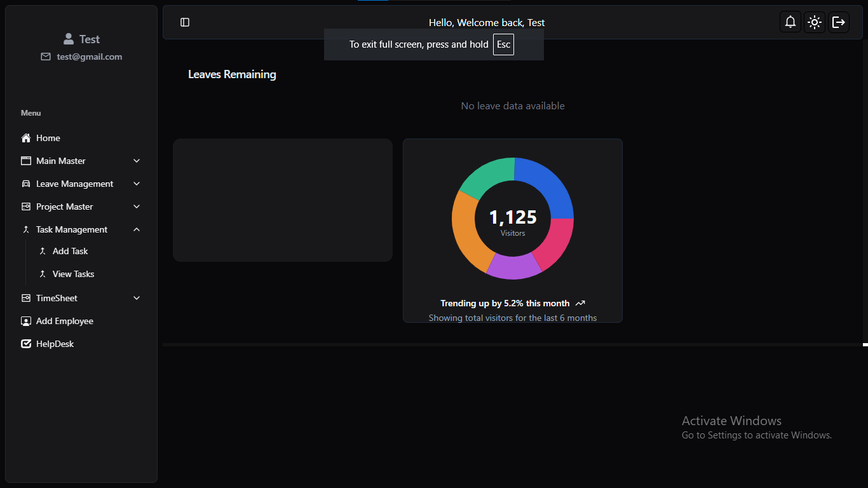Expand the Leave Management chevron
Image resolution: width=868 pixels, height=488 pixels.
click(137, 184)
